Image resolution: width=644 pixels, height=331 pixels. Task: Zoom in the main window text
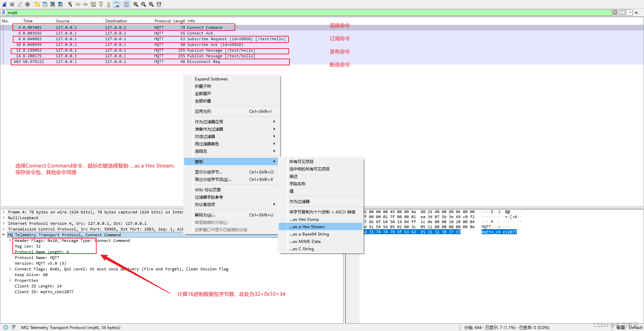pos(136,4)
